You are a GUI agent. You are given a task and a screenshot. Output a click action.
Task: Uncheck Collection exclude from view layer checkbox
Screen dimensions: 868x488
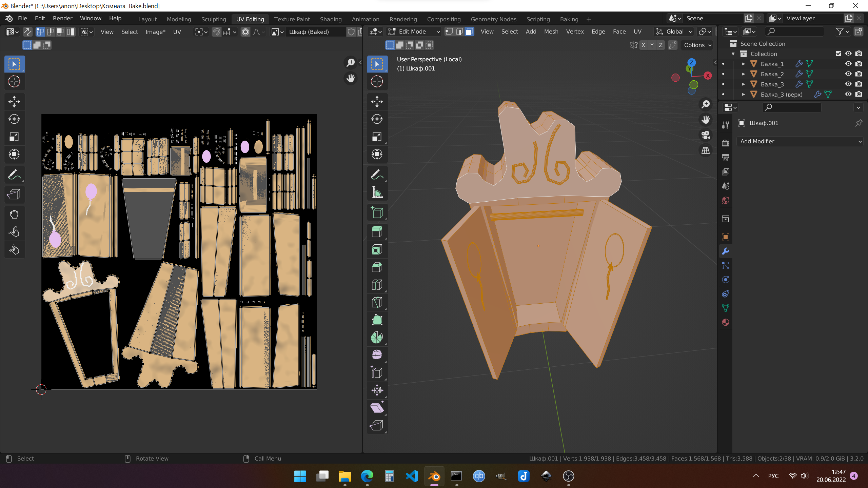838,54
